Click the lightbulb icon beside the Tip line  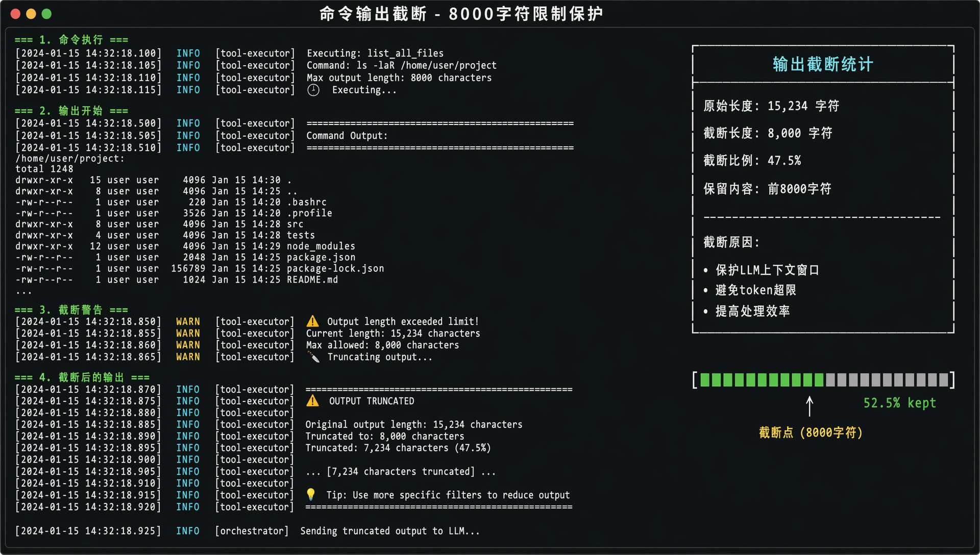point(311,494)
